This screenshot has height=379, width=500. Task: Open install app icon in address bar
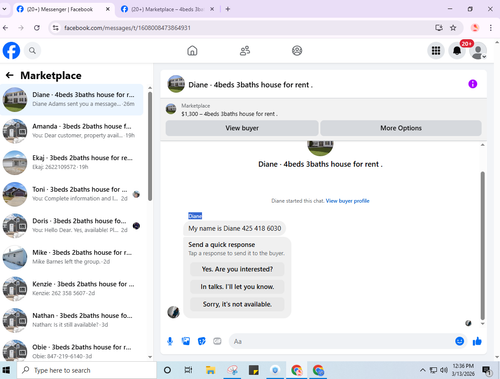[439, 28]
